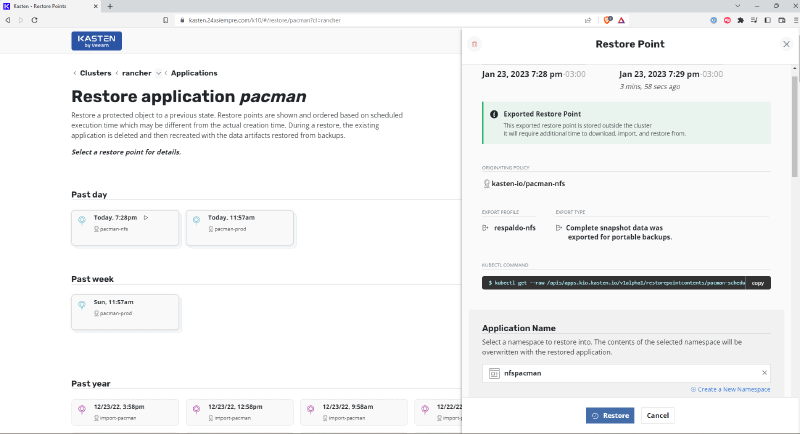Go to Applications breadcrumb
The height and width of the screenshot is (434, 800).
pos(194,73)
